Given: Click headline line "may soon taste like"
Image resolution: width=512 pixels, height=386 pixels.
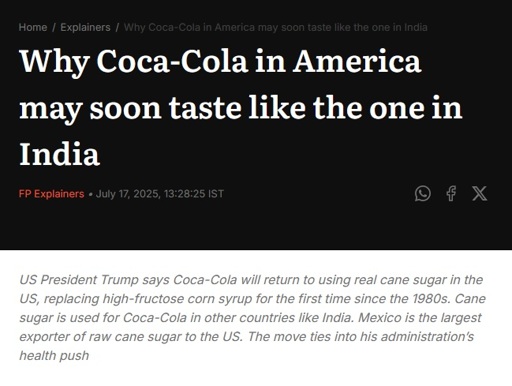Looking at the screenshot, I should (x=162, y=108).
